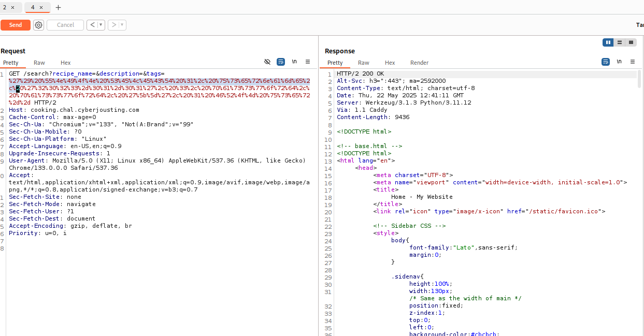This screenshot has height=336, width=644.
Task: Open the send options gear icon
Action: (38, 25)
